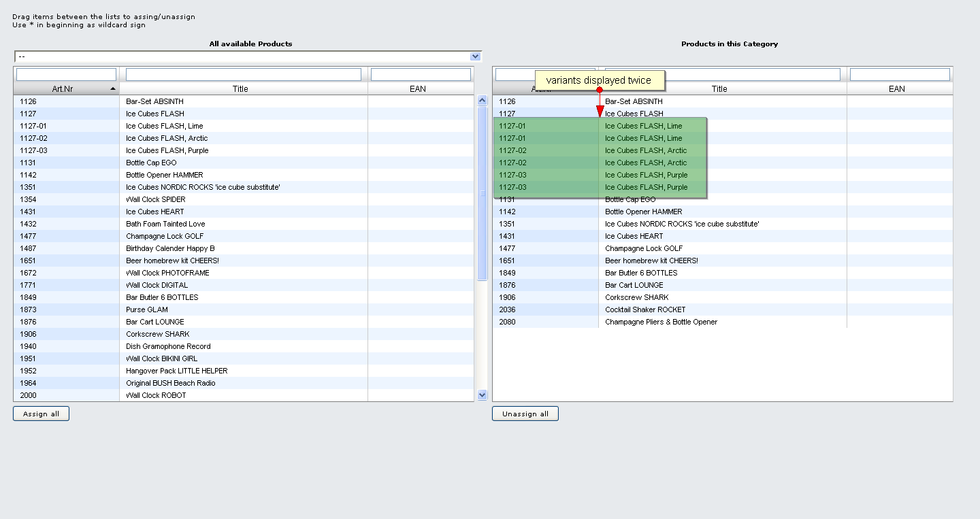
Task: Click the sort arrow on left Art.Nr header
Action: click(x=112, y=89)
